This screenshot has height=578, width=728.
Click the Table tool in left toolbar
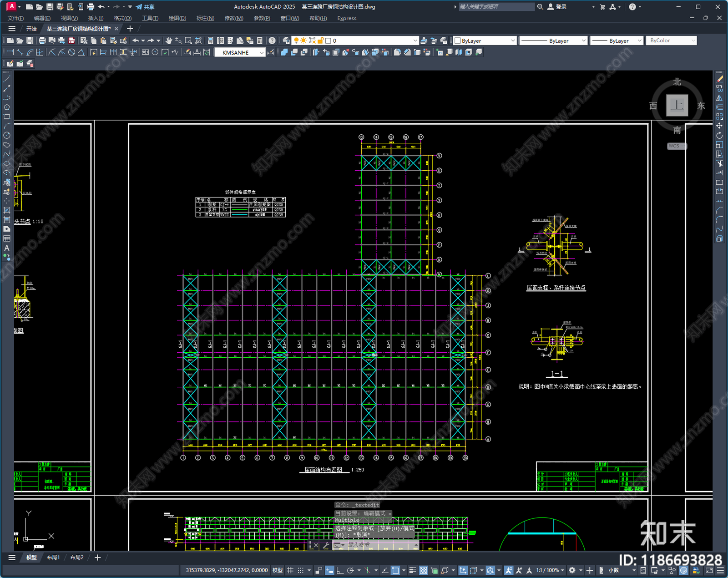(7, 238)
